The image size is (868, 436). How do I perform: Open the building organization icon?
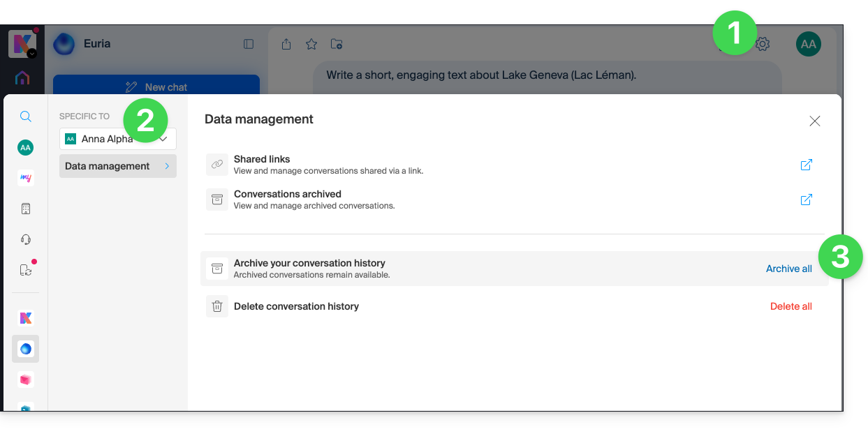tap(25, 209)
